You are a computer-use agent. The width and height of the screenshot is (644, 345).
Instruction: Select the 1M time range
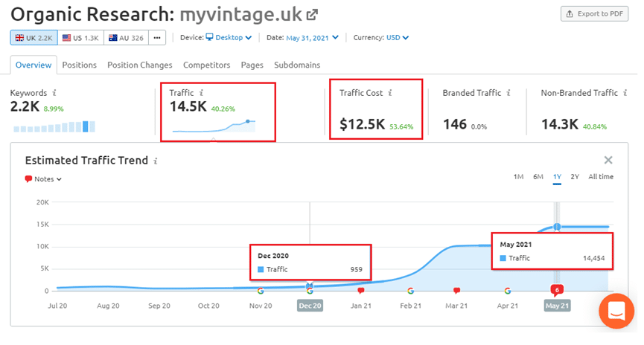point(518,177)
